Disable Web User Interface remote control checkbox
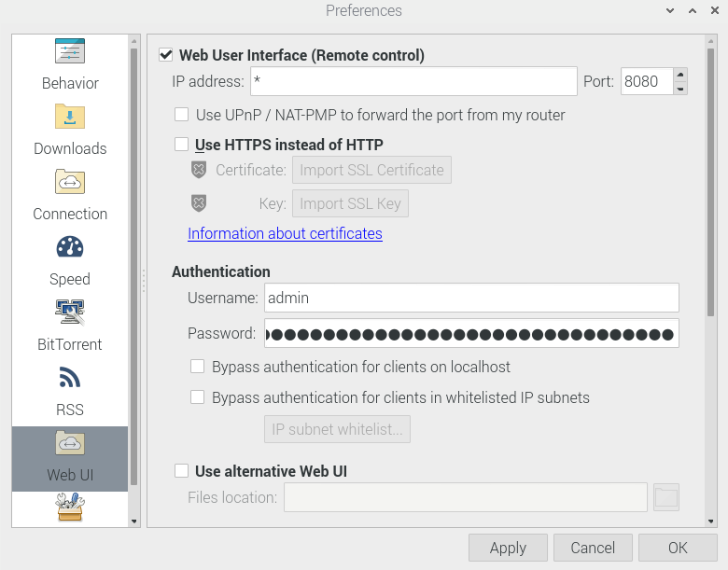The image size is (728, 570). tap(166, 55)
